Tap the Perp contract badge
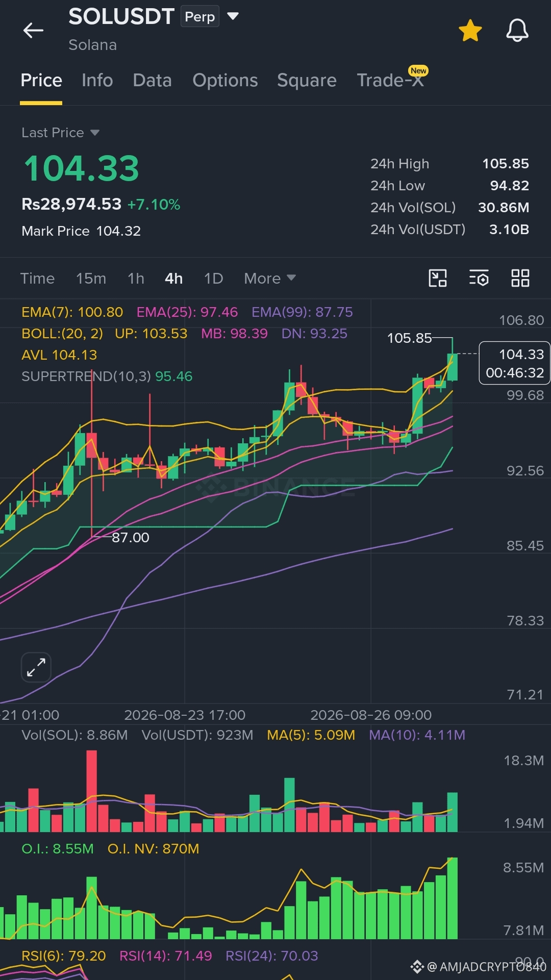This screenshot has height=980, width=551. coord(199,16)
